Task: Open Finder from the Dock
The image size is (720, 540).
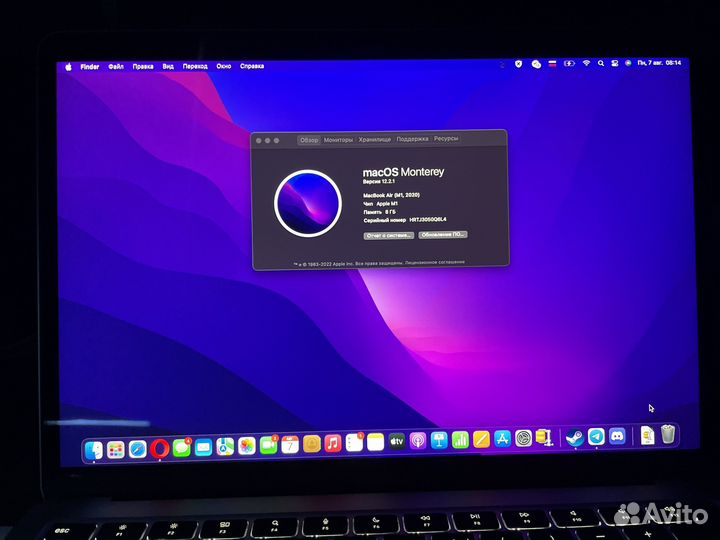Action: point(94,450)
